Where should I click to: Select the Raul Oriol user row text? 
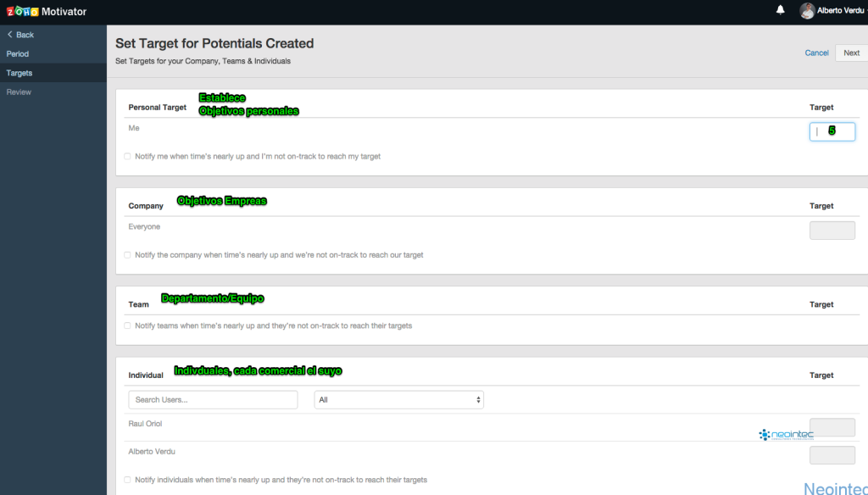click(145, 424)
